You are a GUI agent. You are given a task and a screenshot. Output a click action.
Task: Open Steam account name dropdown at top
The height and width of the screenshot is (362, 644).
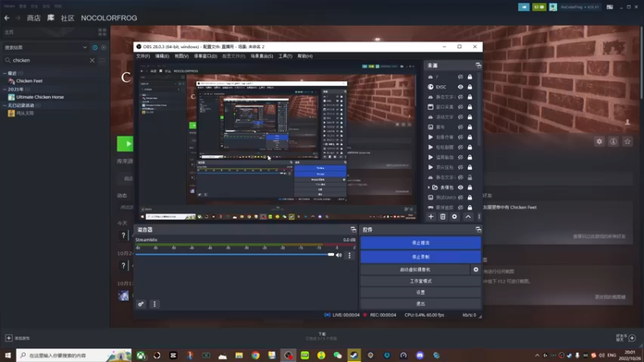point(580,7)
